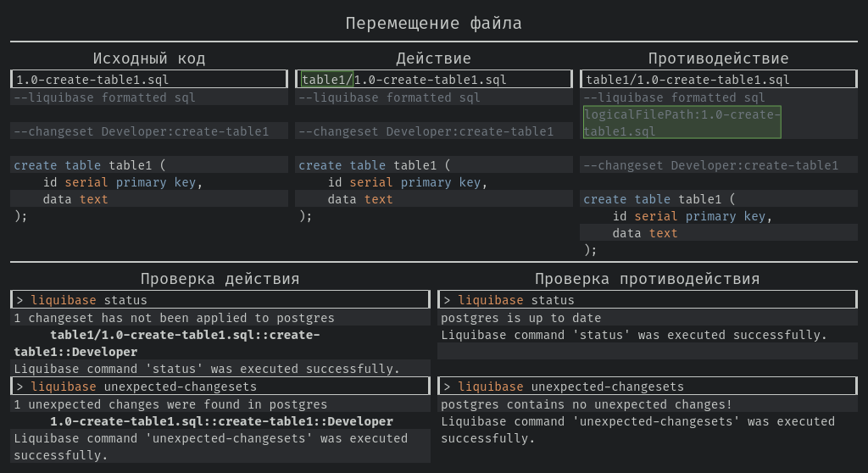Click the highlighted 'logicalFilePath:1.0-create-table1.sql' block
The image size is (868, 473).
pyautogui.click(x=682, y=122)
